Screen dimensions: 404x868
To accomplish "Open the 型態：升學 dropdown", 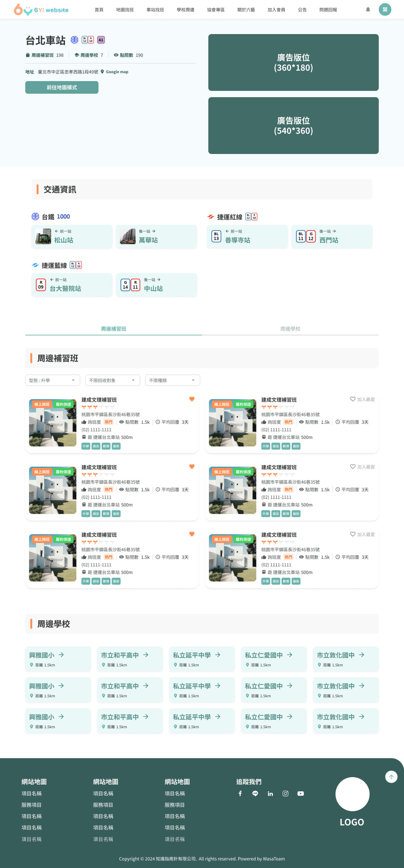I will pyautogui.click(x=53, y=380).
